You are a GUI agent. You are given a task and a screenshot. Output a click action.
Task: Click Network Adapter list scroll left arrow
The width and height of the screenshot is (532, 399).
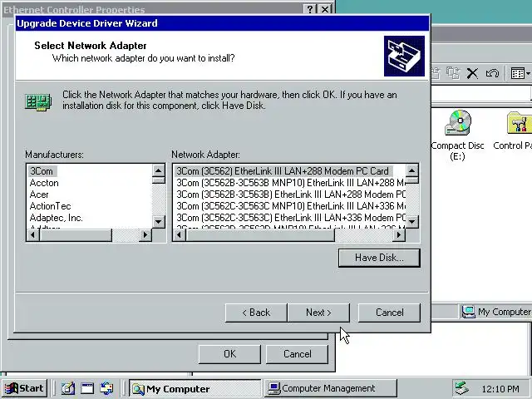point(180,234)
